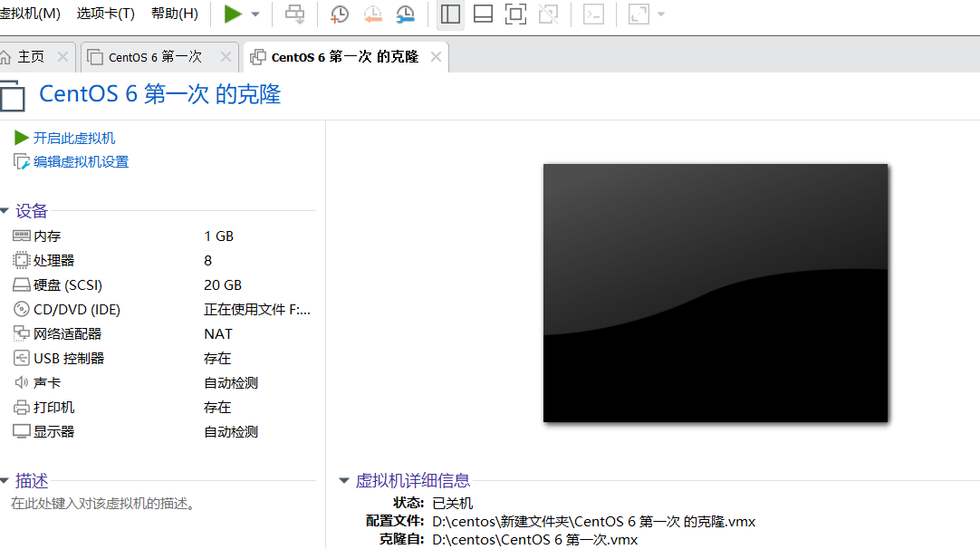Toggle the thumbnail bar view icon

pos(483,14)
